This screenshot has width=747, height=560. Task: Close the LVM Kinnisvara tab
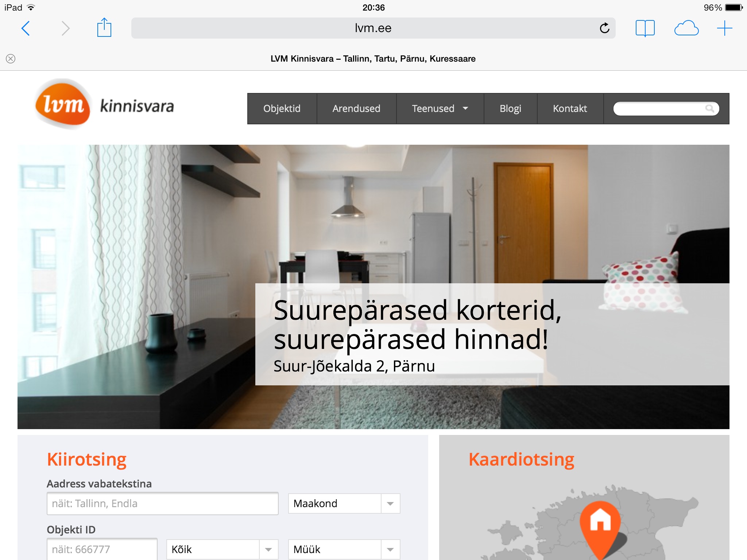pos(11,59)
